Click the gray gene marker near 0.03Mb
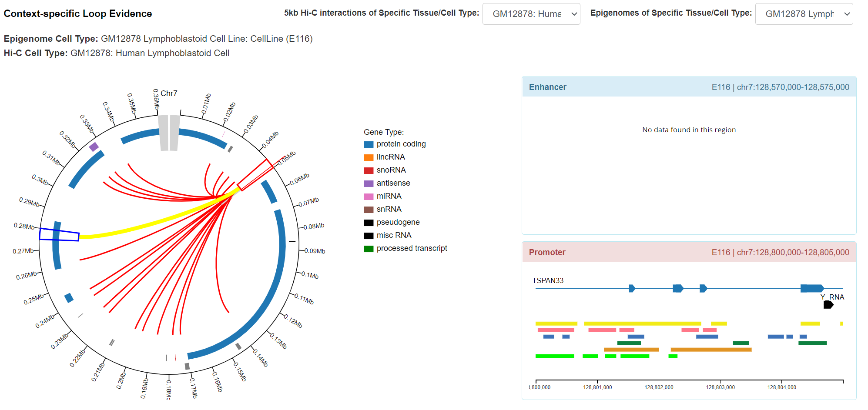The height and width of the screenshot is (410, 868). pyautogui.click(x=230, y=149)
